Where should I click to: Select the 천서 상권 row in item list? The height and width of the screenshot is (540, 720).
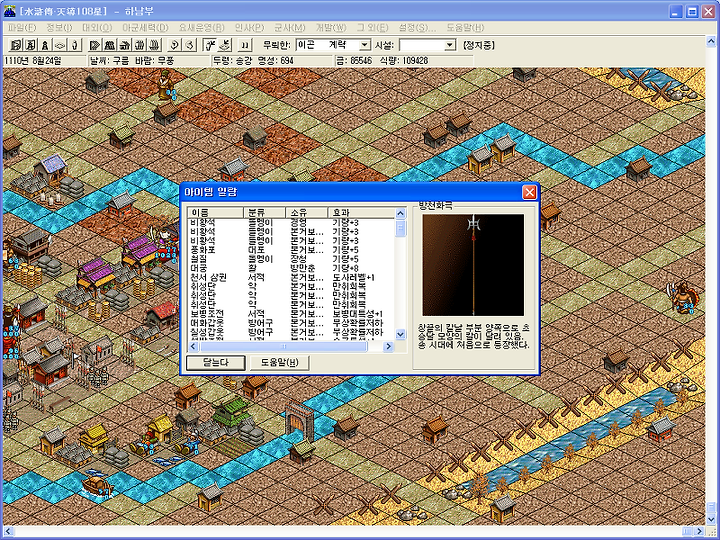(291, 277)
